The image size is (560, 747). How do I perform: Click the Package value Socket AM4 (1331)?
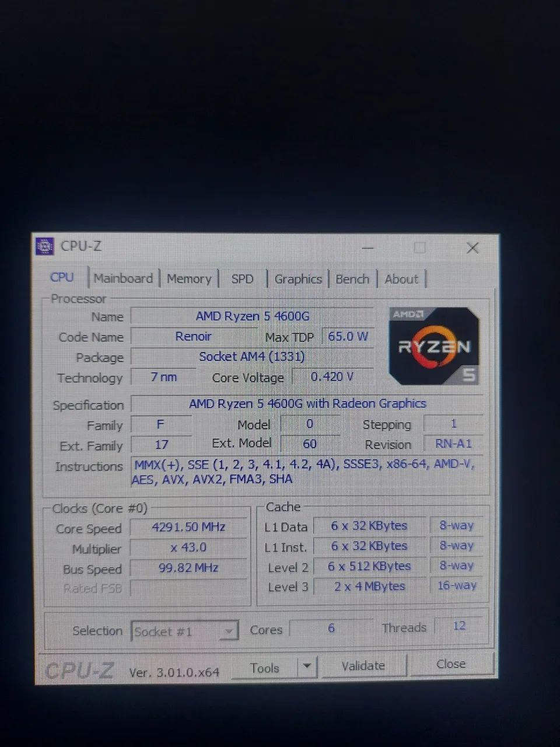click(x=252, y=357)
